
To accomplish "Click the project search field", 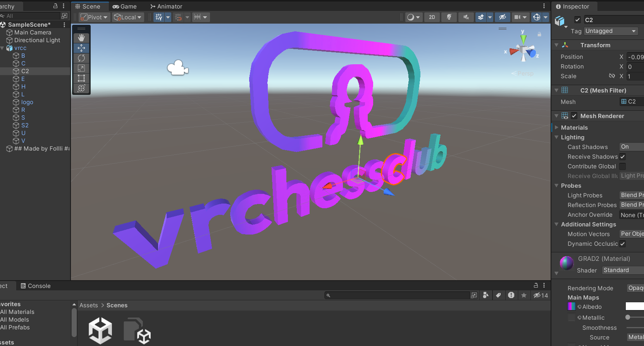I will (397, 295).
